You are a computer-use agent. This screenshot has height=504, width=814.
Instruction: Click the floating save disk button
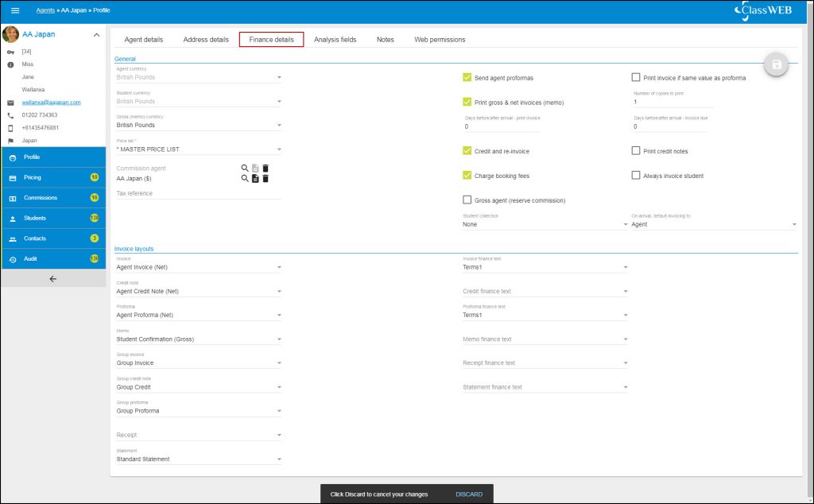776,65
